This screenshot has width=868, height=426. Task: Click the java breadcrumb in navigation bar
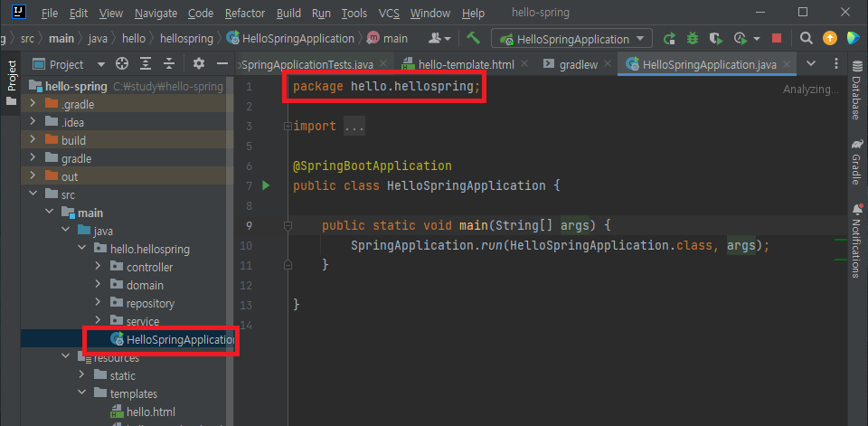98,39
